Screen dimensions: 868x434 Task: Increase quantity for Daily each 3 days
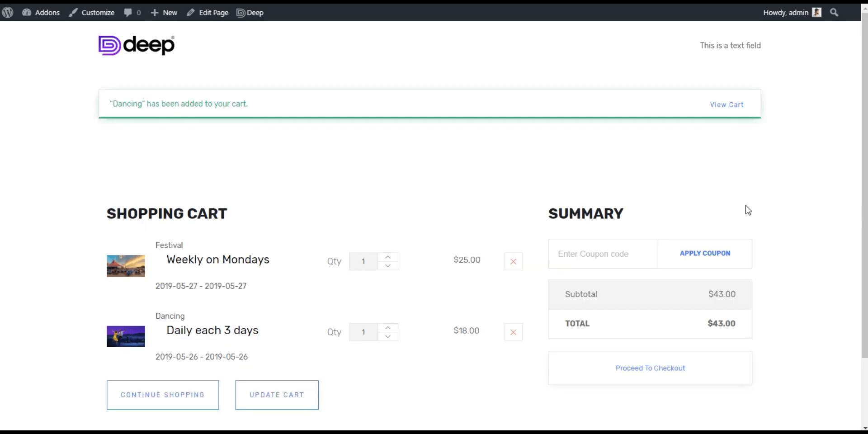(388, 327)
